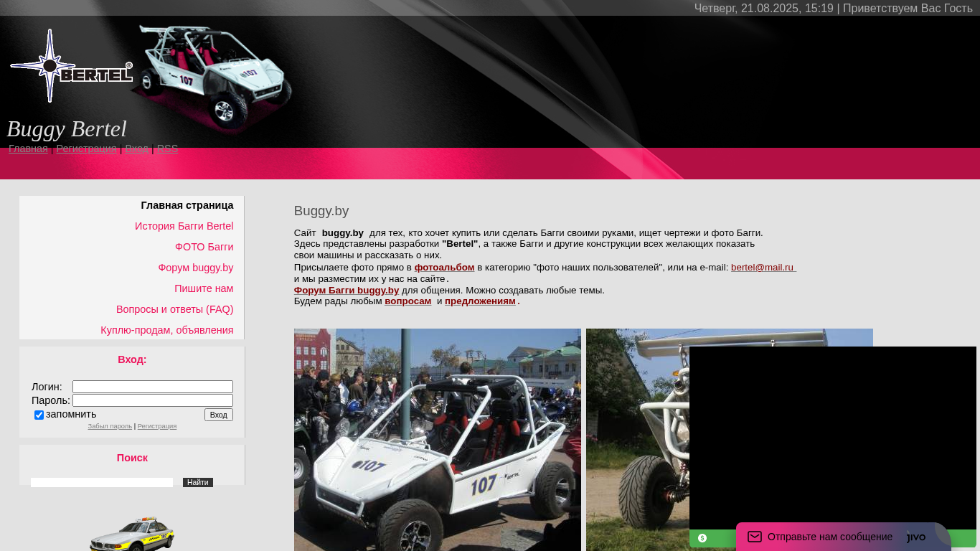The image size is (980, 551).
Task: Open "Форум Багги buggy.by" link in text
Action: pyautogui.click(x=347, y=291)
